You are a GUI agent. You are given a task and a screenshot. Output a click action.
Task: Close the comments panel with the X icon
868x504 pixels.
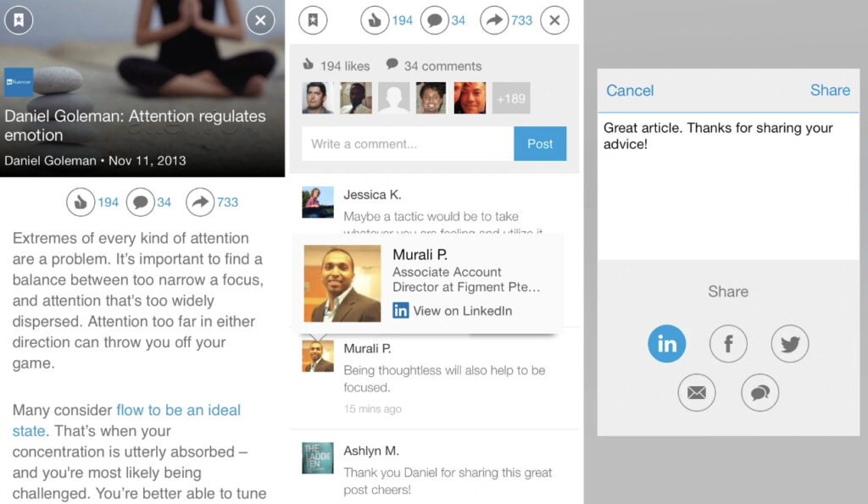(554, 20)
